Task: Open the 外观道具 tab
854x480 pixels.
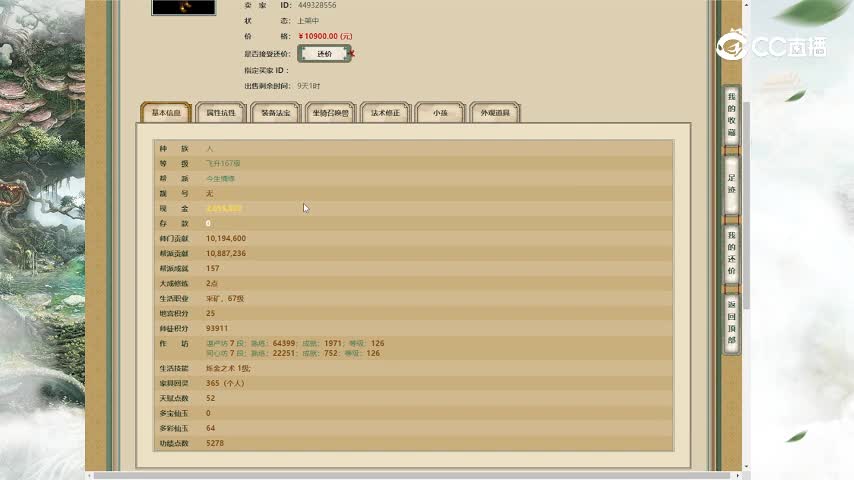Action: 495,113
